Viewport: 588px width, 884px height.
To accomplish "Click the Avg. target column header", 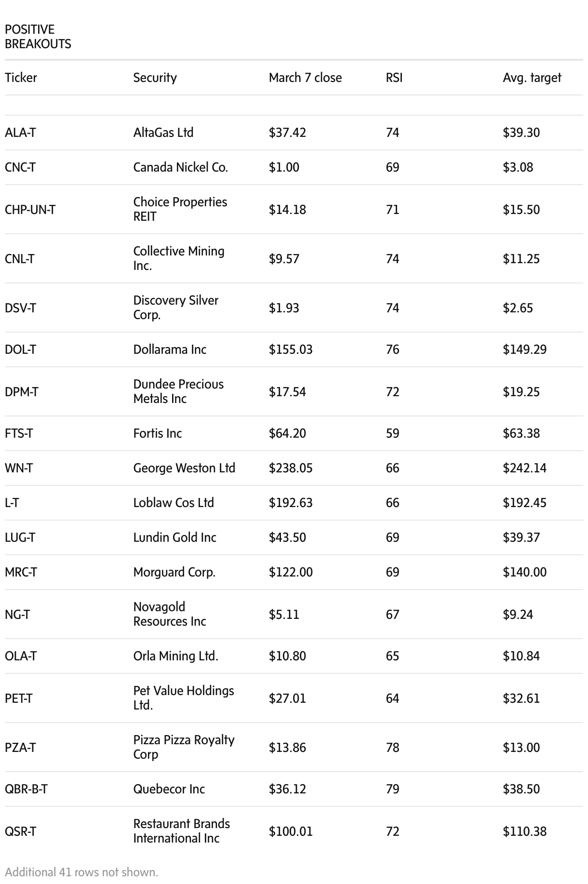I will pos(532,78).
